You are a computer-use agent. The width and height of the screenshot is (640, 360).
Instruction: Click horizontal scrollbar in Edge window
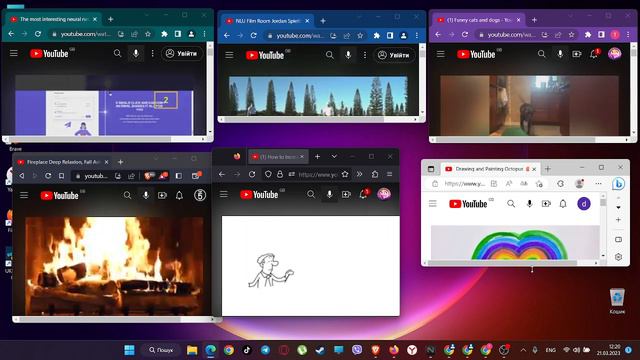click(x=502, y=262)
